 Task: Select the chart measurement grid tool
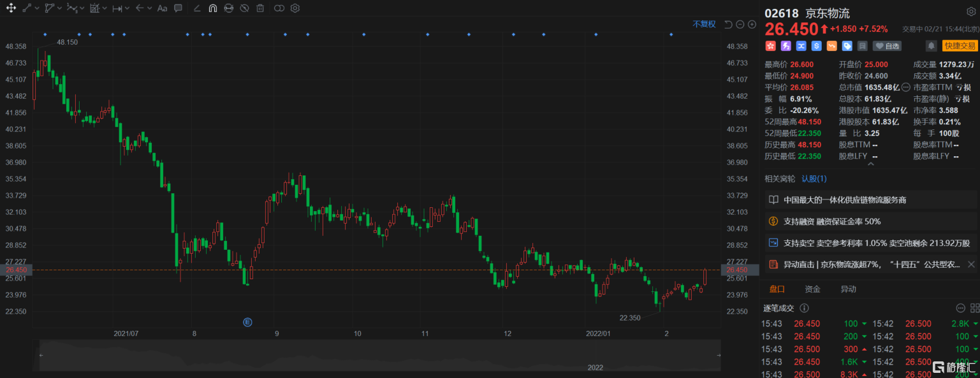click(x=95, y=8)
